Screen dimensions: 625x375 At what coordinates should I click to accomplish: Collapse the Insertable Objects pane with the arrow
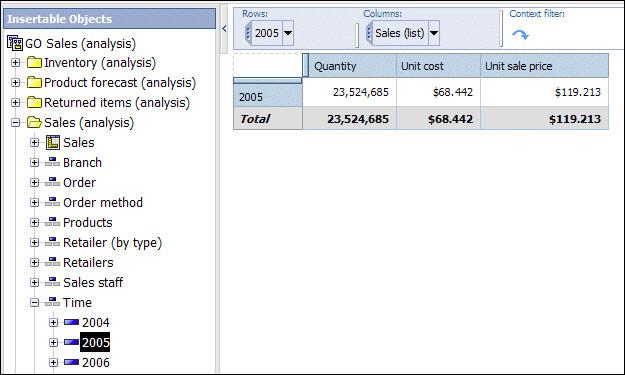[x=224, y=28]
